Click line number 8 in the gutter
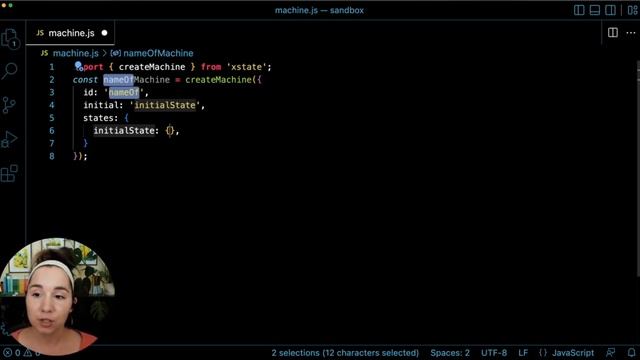The width and height of the screenshot is (640, 360). click(52, 156)
